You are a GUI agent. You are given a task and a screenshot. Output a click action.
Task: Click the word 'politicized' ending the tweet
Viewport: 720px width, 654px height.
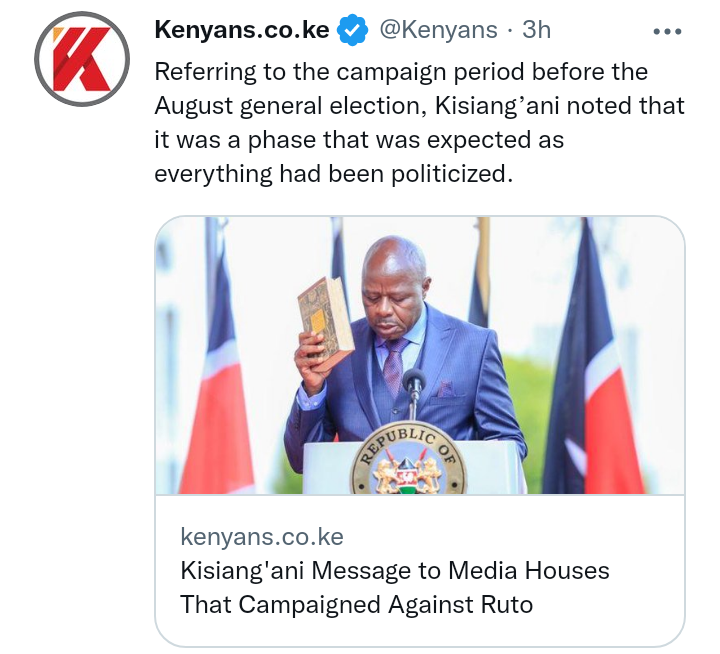click(451, 175)
